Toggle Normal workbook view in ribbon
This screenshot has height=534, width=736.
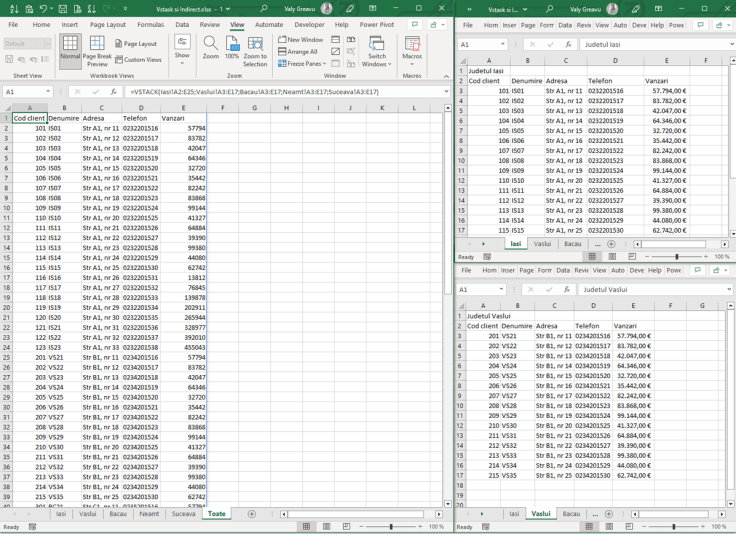69,48
